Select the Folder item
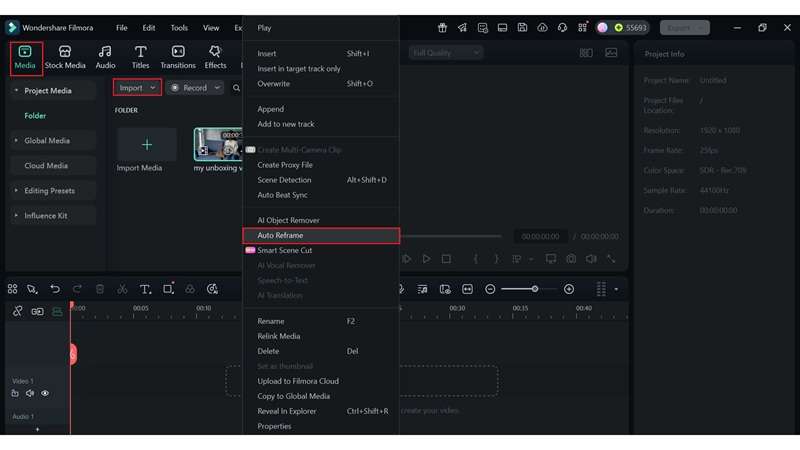 pyautogui.click(x=35, y=116)
